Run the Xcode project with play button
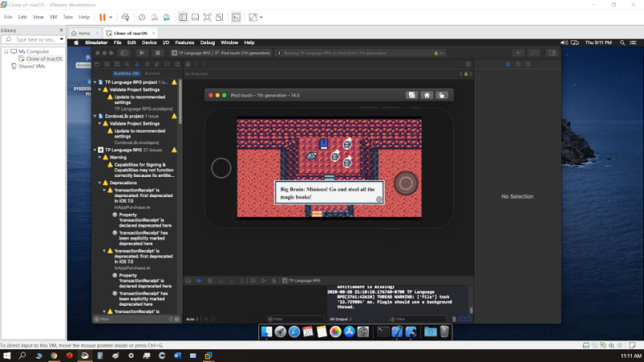This screenshot has width=644, height=362. [x=142, y=53]
